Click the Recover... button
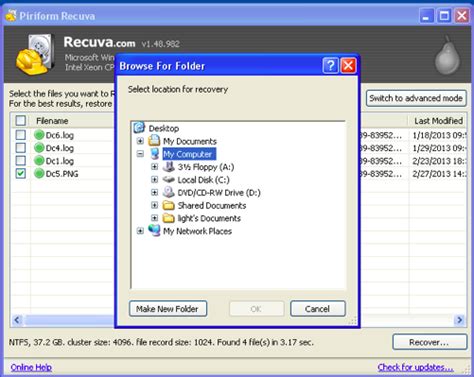This screenshot has height=377, width=474. click(429, 342)
